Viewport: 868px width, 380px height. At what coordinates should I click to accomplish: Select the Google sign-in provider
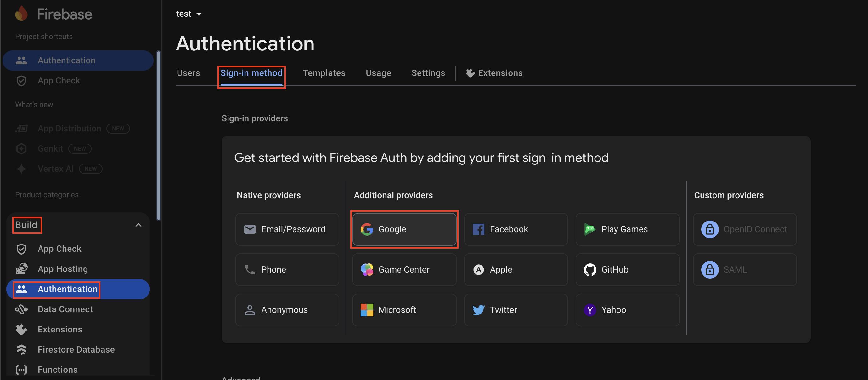click(x=404, y=229)
